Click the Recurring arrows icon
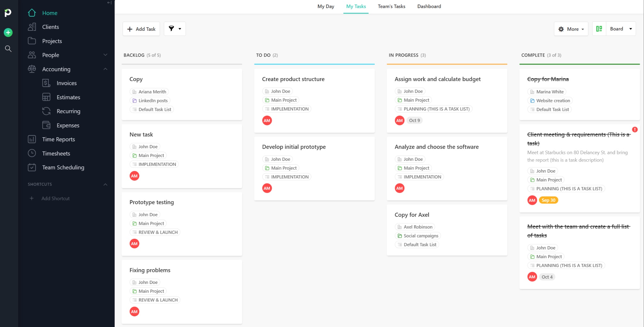644x327 pixels. (46, 111)
